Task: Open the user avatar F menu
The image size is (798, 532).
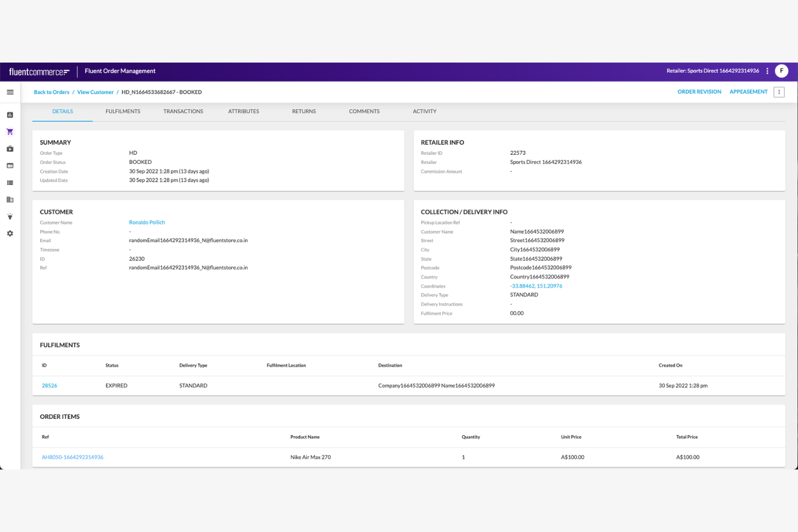Action: tap(781, 71)
